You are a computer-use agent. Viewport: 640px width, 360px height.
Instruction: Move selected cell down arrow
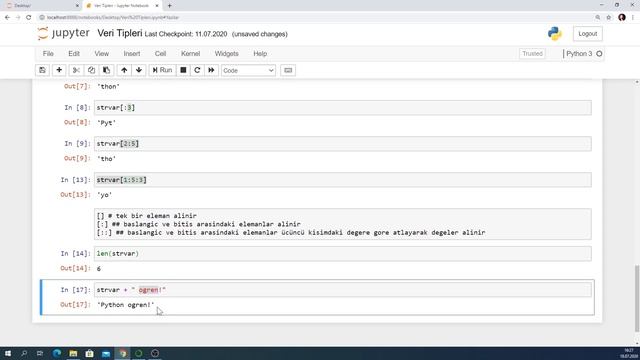tap(139, 70)
